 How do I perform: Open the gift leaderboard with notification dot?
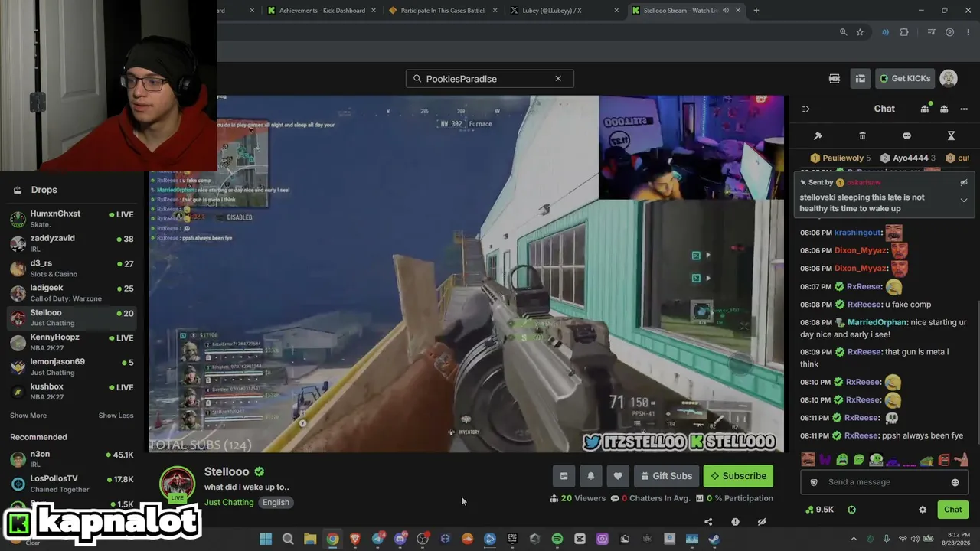pyautogui.click(x=925, y=109)
